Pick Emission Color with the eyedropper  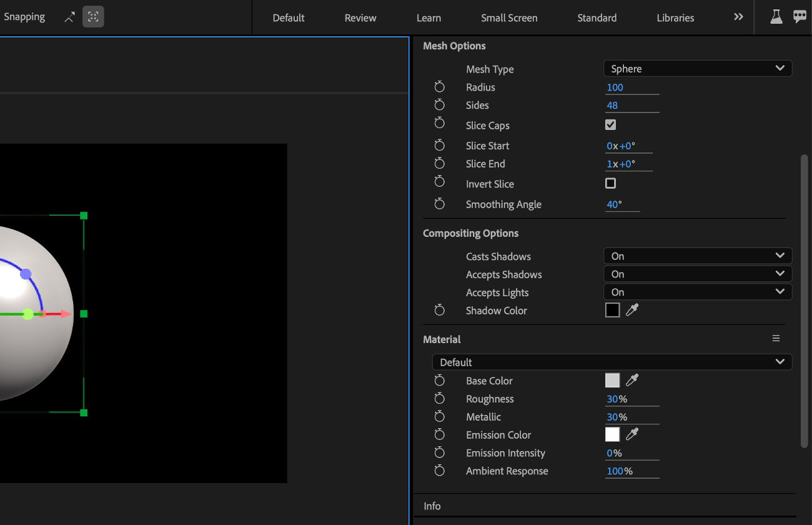pyautogui.click(x=632, y=434)
